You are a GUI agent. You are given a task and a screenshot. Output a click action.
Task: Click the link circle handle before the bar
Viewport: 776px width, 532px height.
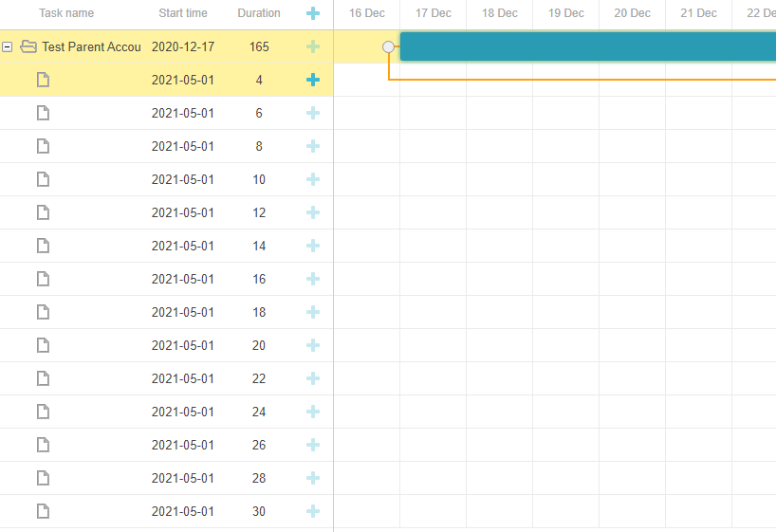pos(389,47)
